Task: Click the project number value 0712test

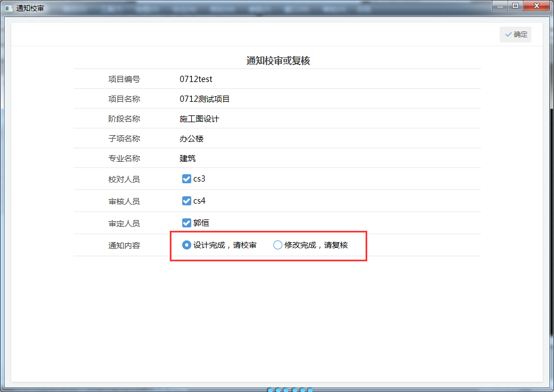Action: (196, 79)
